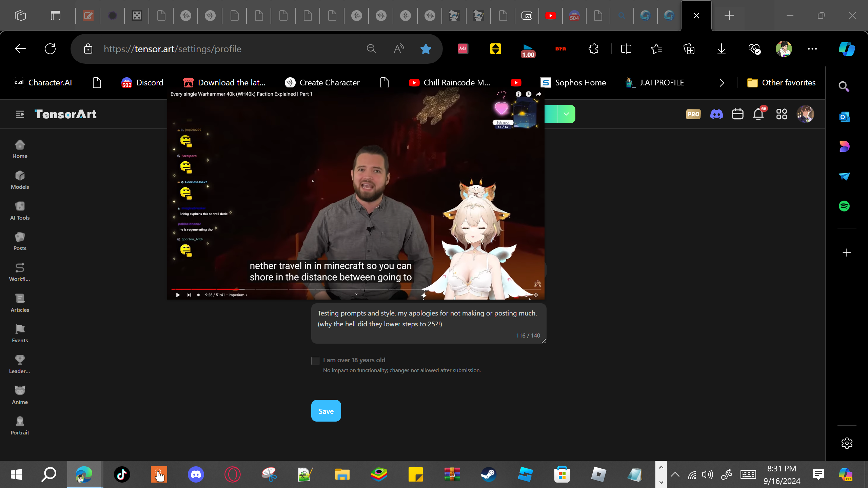The image size is (868, 488).
Task: Open the taskbar volume control
Action: pos(707,474)
